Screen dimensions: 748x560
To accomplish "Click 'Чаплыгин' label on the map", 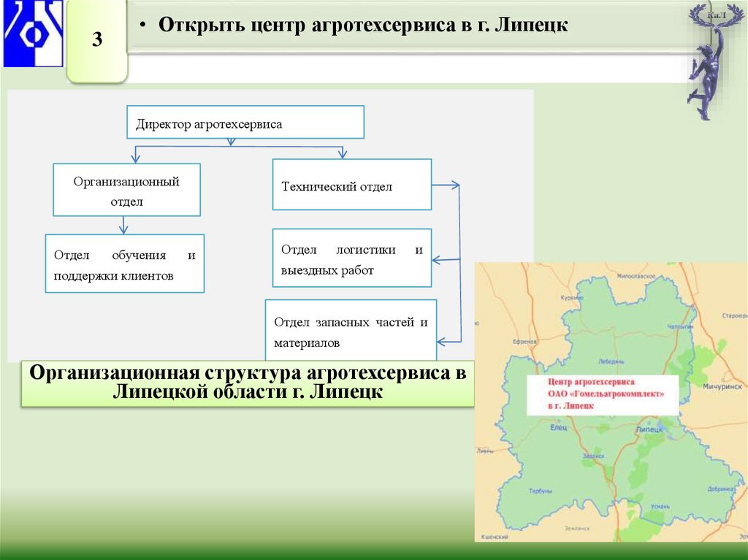I will pyautogui.click(x=680, y=327).
